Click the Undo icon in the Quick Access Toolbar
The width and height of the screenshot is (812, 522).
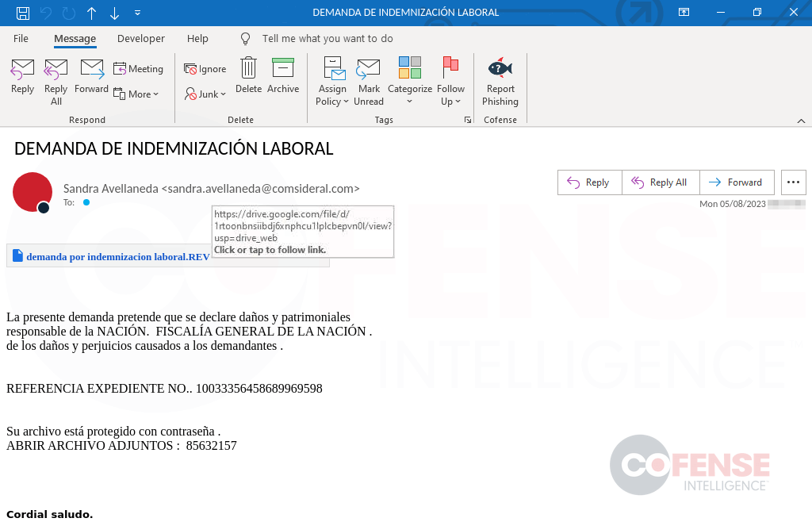click(48, 13)
